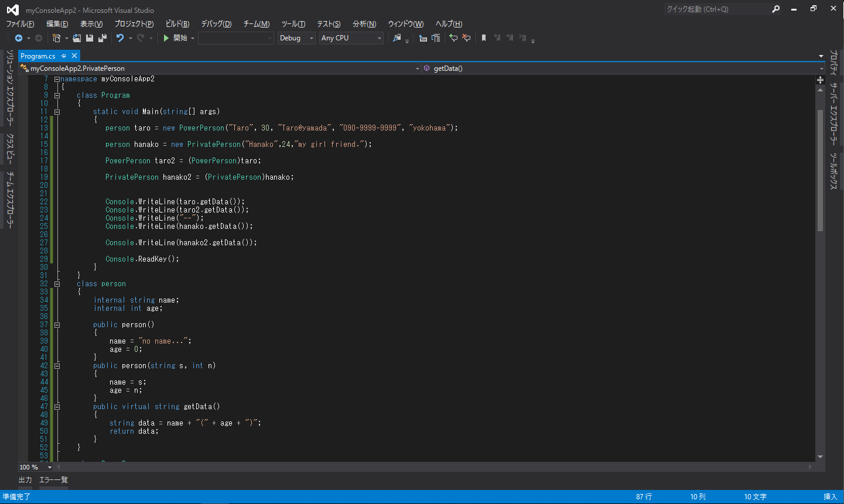Click the decrease indent toolbar icon
The width and height of the screenshot is (844, 504).
[x=423, y=38]
